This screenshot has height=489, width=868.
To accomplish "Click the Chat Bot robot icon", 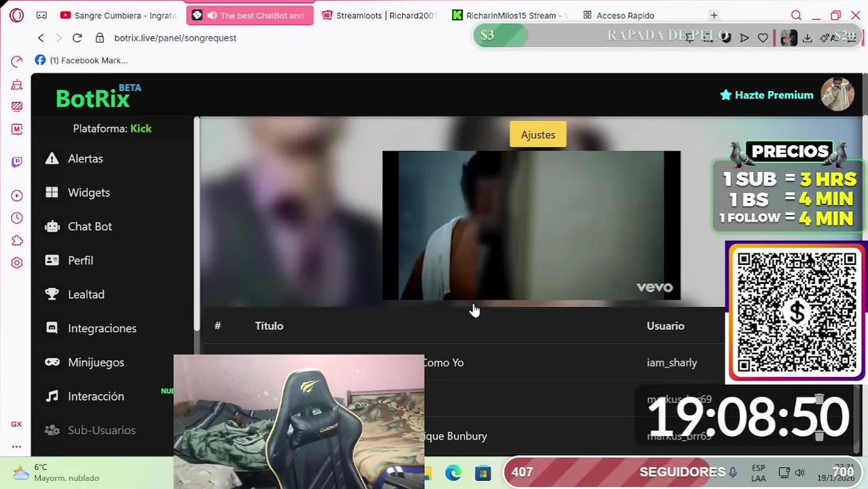I will tap(52, 226).
